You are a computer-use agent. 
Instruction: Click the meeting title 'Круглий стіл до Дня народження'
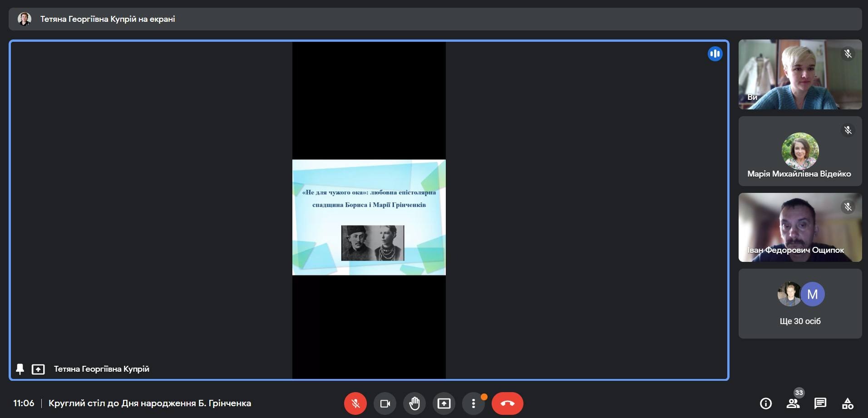[x=150, y=403]
